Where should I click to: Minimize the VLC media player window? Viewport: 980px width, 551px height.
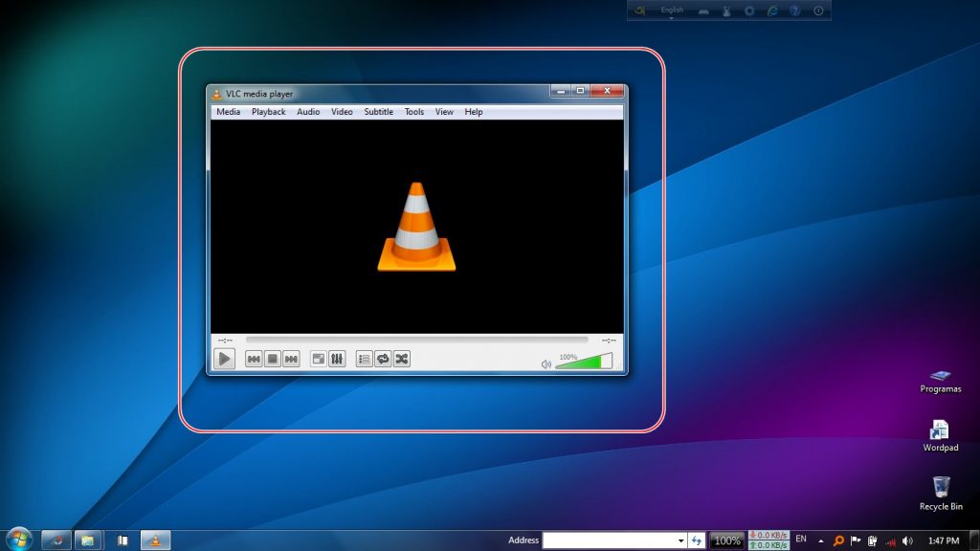(x=561, y=91)
